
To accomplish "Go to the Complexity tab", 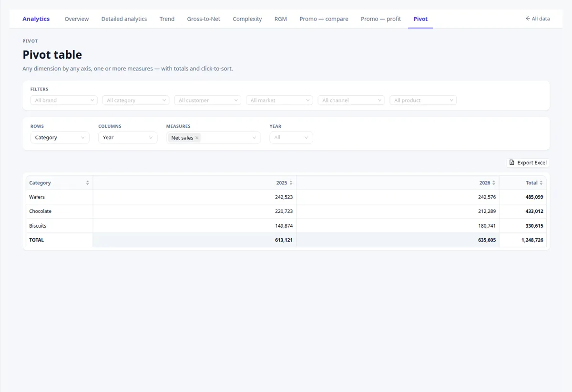I will point(247,19).
